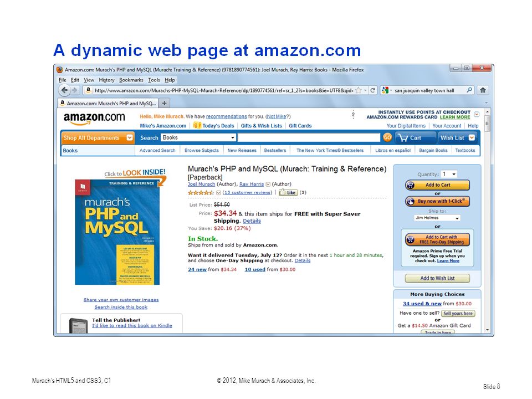
Task: Open the Bookmarks menu
Action: tap(131, 80)
